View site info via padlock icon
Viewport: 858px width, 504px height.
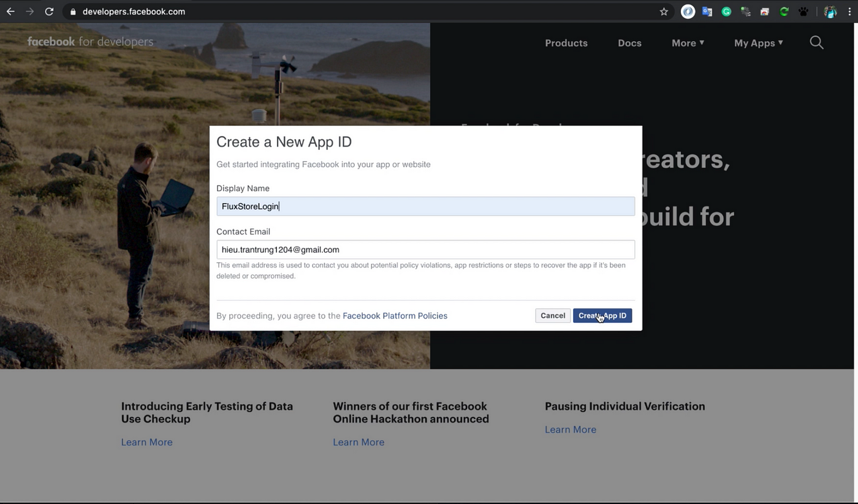tap(73, 12)
